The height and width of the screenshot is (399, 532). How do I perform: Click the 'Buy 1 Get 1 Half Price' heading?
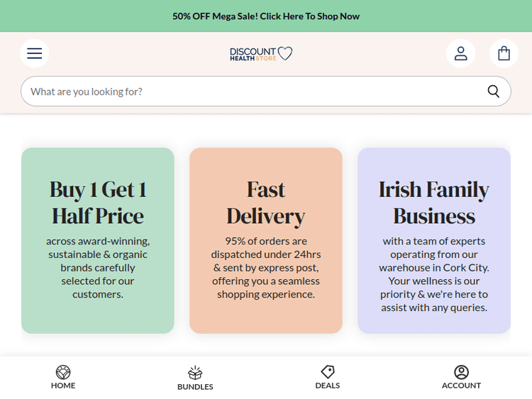98,203
